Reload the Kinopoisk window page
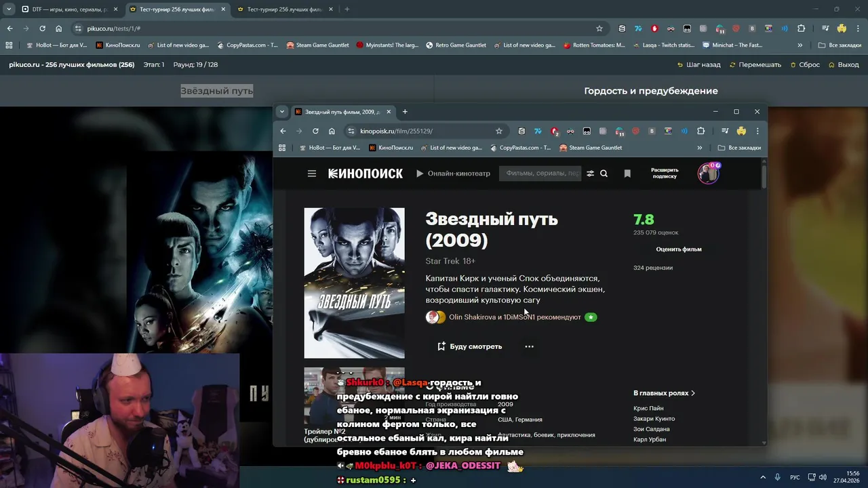This screenshot has width=868, height=488. (315, 131)
